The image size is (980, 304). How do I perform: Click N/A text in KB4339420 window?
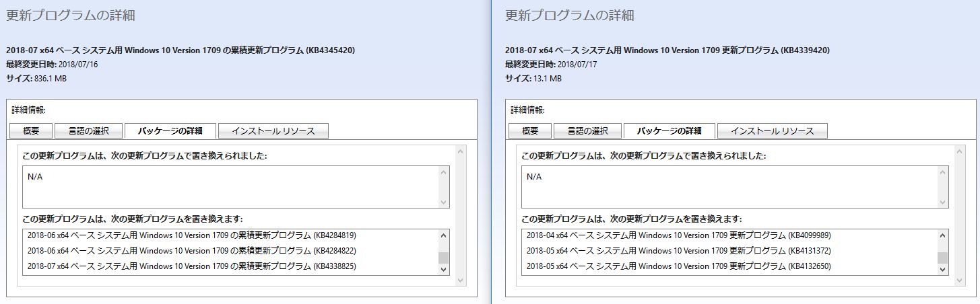coord(533,177)
